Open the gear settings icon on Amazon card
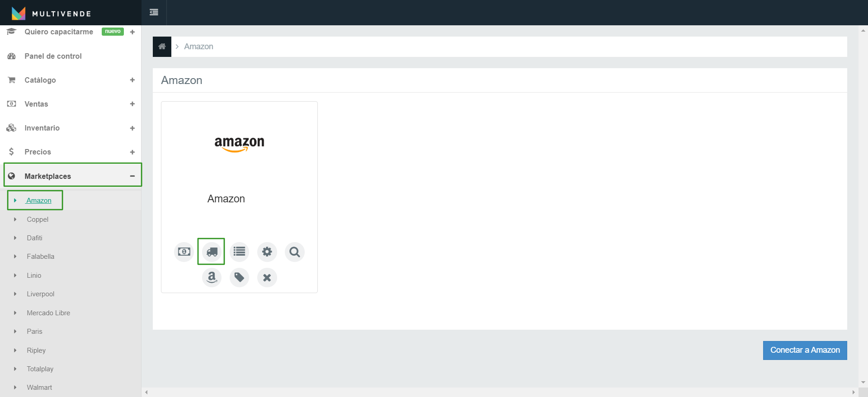 coord(267,252)
